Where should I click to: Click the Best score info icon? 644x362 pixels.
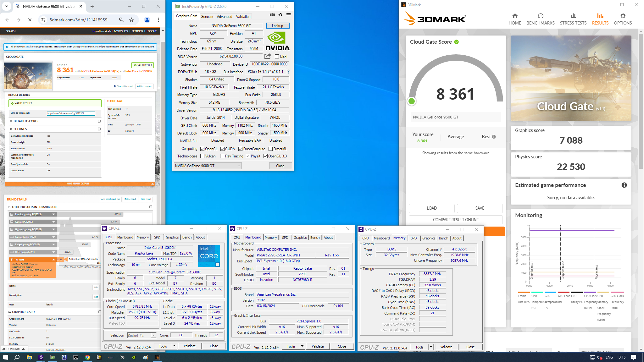tap(494, 137)
